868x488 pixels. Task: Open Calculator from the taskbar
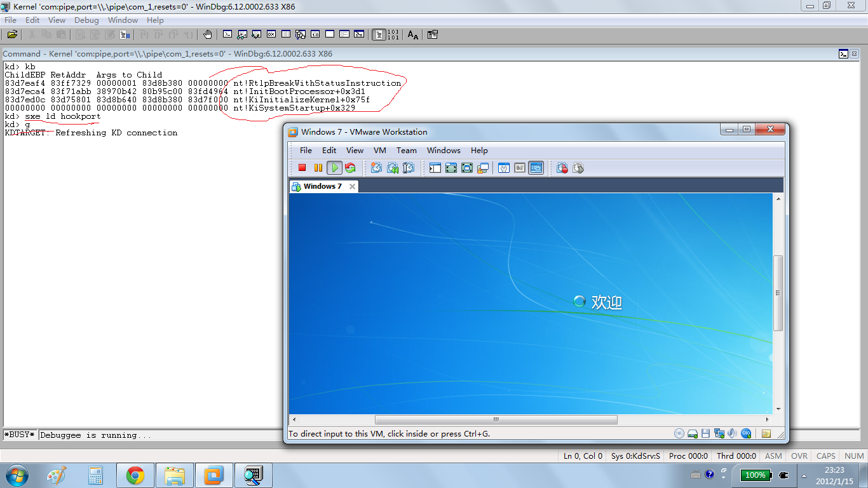96,475
